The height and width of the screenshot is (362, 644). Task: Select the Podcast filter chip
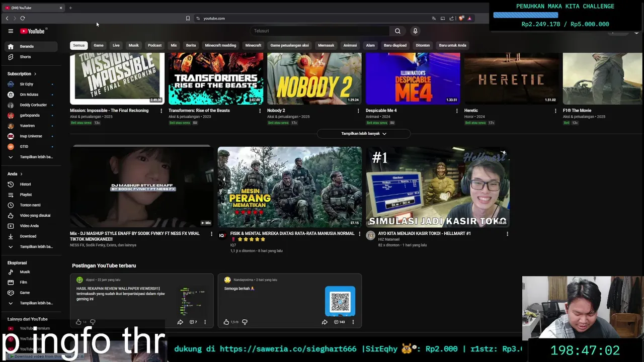[x=154, y=45]
